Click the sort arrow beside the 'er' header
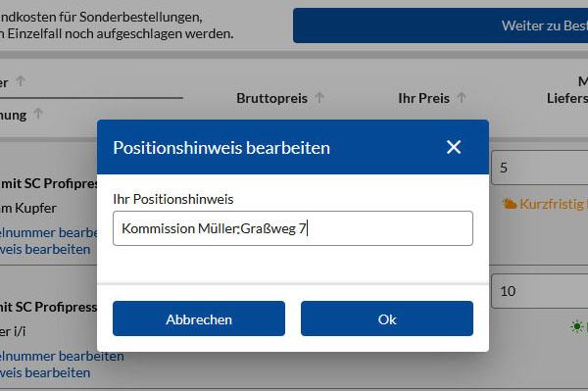This screenshot has height=391, width=588. (x=21, y=81)
